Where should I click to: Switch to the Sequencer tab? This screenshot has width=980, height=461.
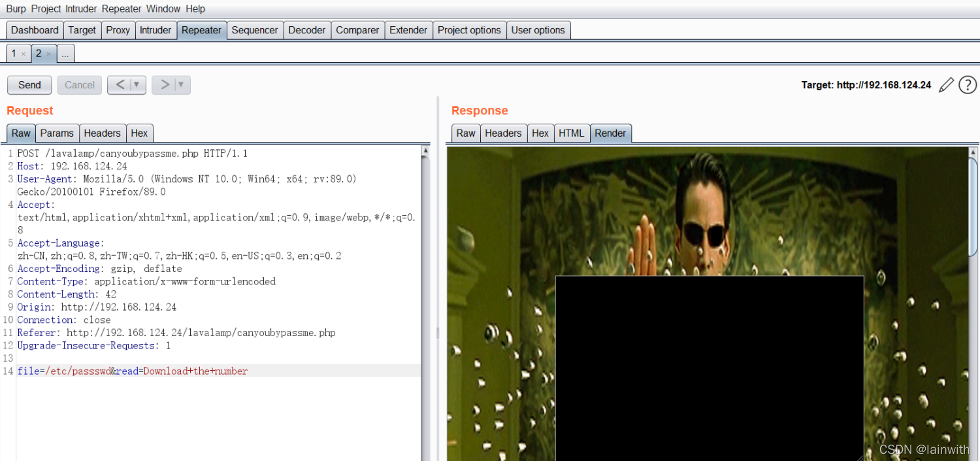(x=255, y=30)
